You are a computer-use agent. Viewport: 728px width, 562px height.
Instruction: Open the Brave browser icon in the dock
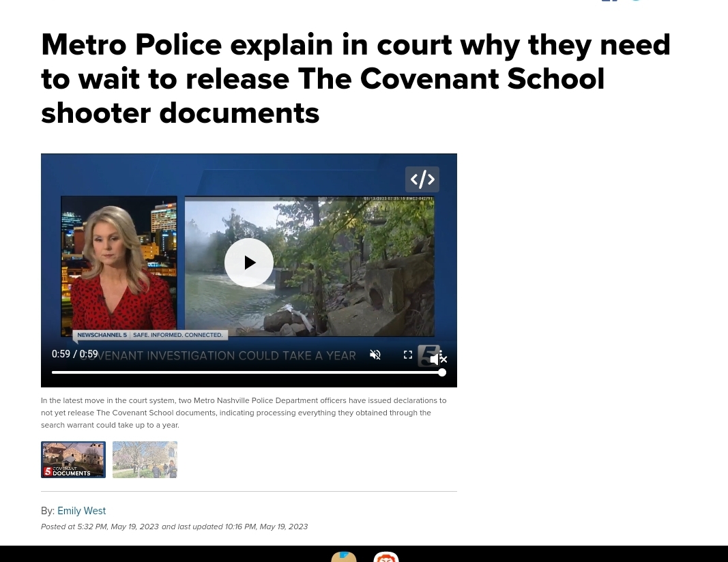pos(386,557)
